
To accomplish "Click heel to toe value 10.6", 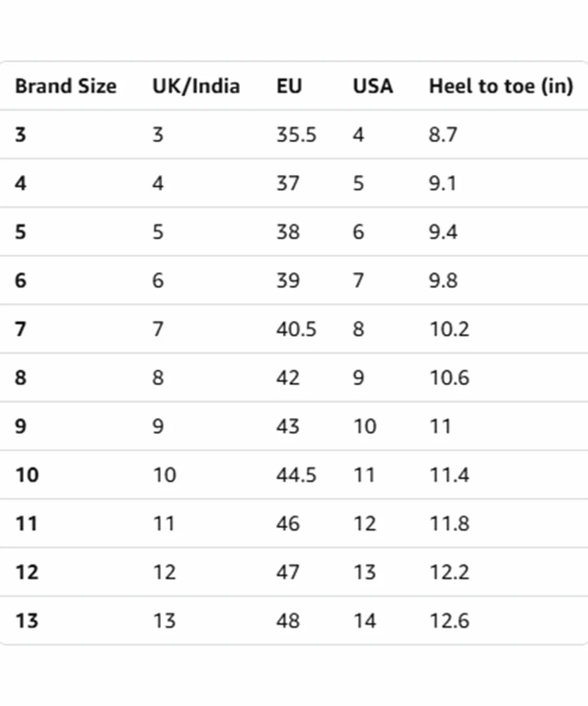I will tap(449, 378).
